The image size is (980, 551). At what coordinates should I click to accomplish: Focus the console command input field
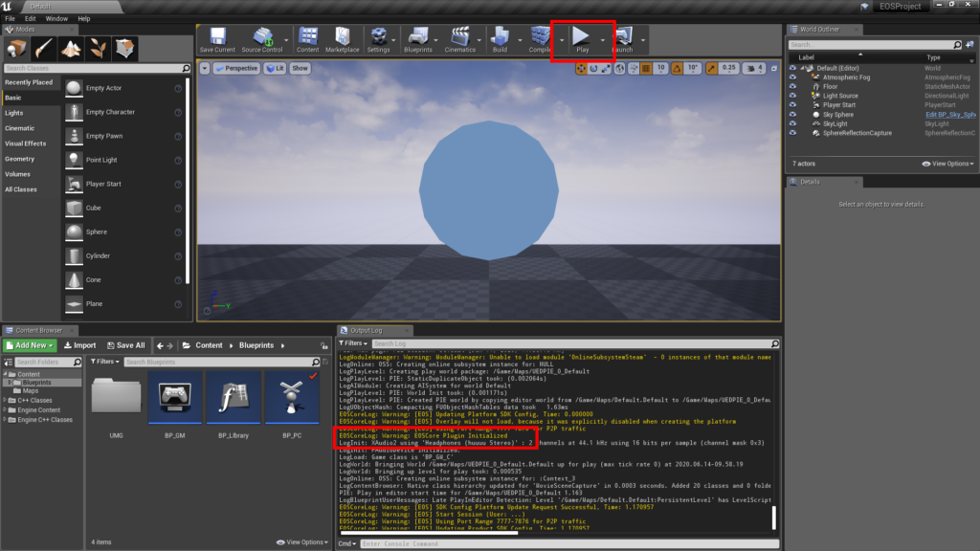pyautogui.click(x=569, y=543)
